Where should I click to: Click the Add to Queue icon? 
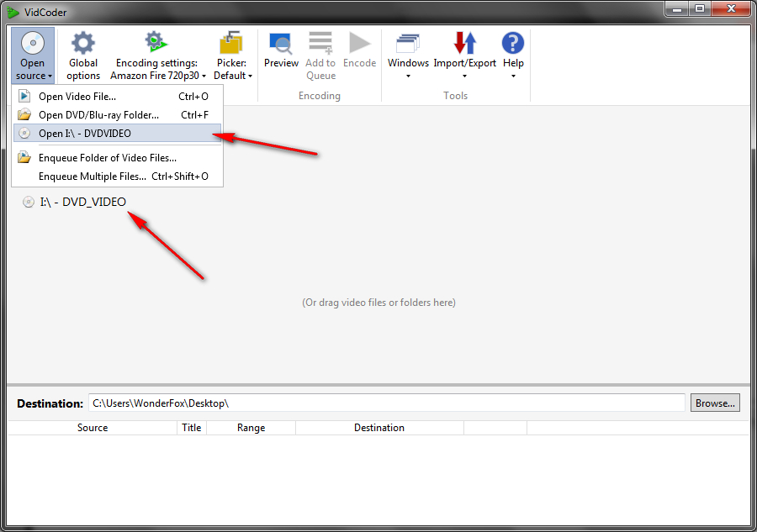pyautogui.click(x=320, y=43)
